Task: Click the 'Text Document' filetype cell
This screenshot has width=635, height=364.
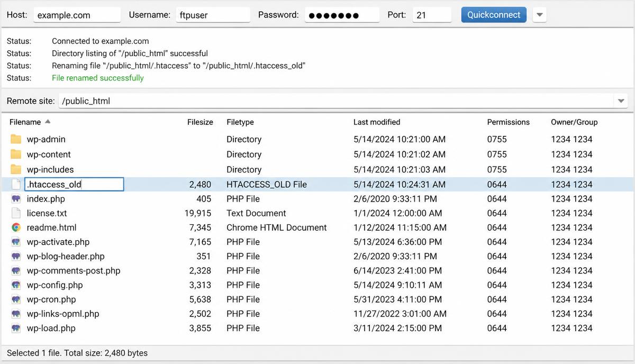Action: (256, 213)
